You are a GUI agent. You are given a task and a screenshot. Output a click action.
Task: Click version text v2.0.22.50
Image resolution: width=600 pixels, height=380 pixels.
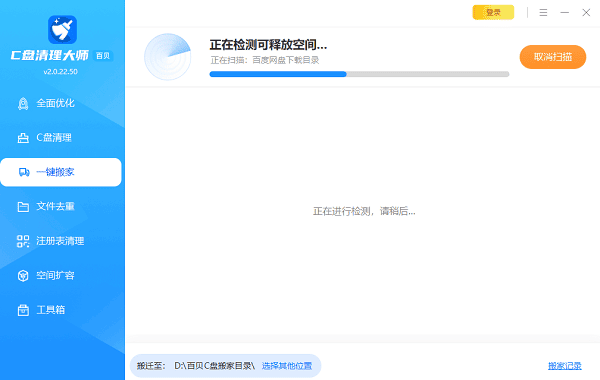click(60, 72)
